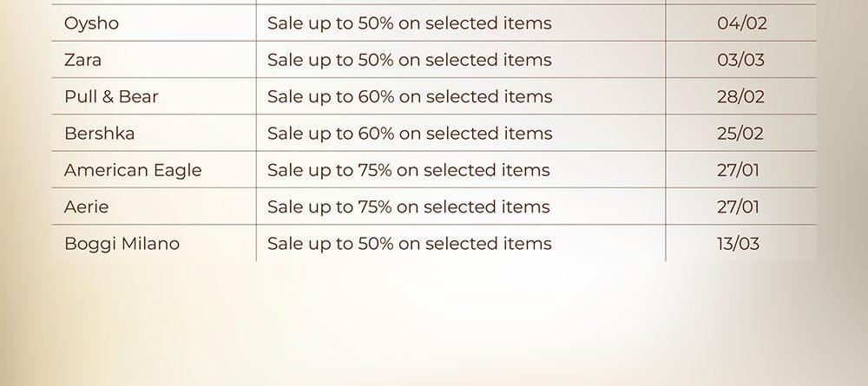Click the Pull & Bear store name
Screen dimensions: 868x386
click(x=111, y=96)
